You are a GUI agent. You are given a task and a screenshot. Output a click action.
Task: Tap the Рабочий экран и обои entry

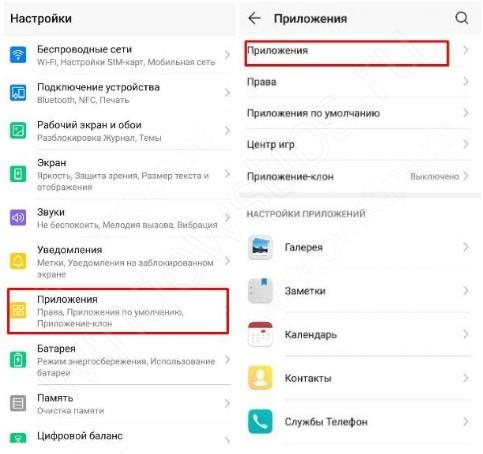pos(119,131)
